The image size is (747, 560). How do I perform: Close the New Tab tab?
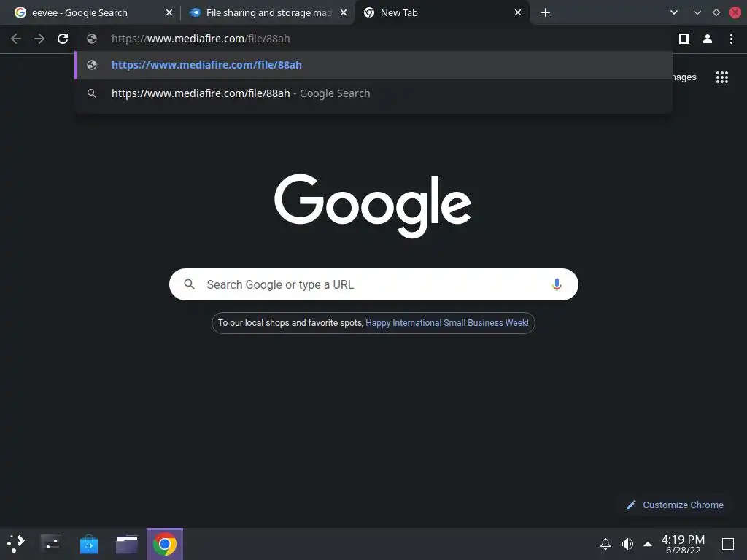tap(518, 13)
